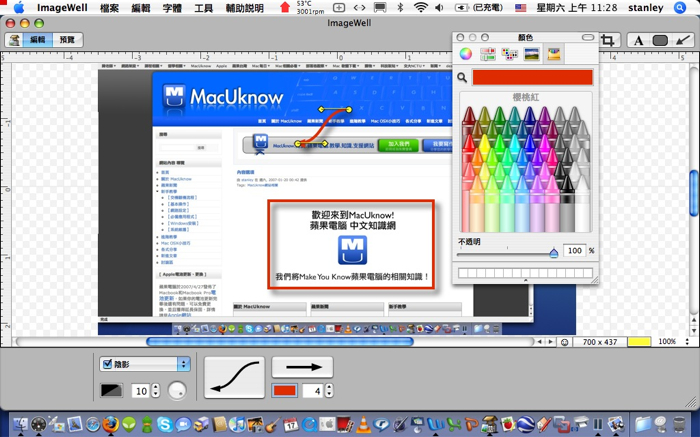This screenshot has width=700, height=437.
Task: Click the black shadow color well
Action: [111, 391]
